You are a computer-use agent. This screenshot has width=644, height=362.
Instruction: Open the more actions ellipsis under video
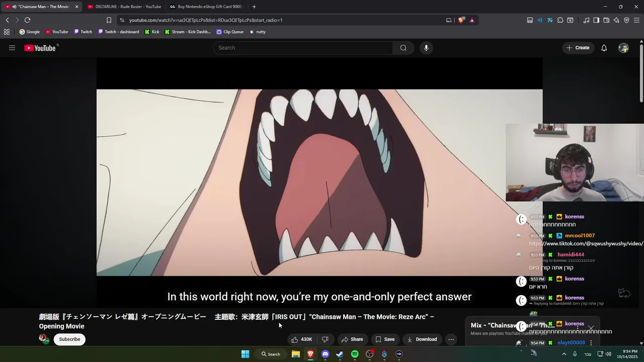click(x=451, y=339)
